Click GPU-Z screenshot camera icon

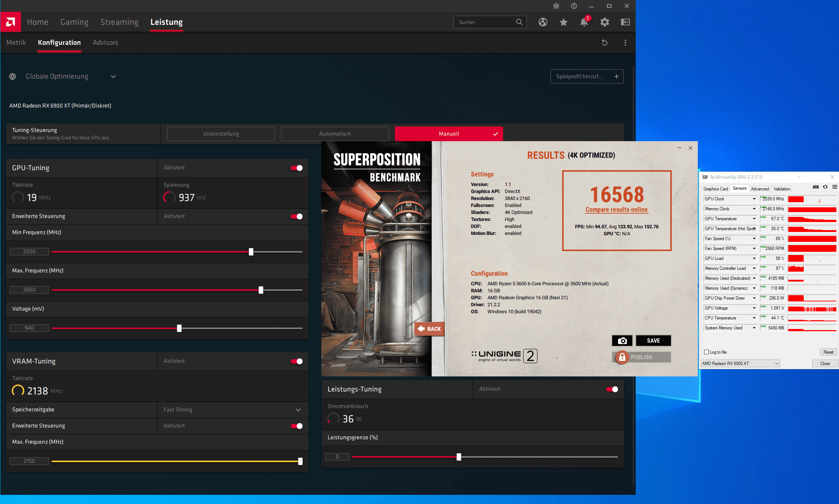tap(816, 187)
